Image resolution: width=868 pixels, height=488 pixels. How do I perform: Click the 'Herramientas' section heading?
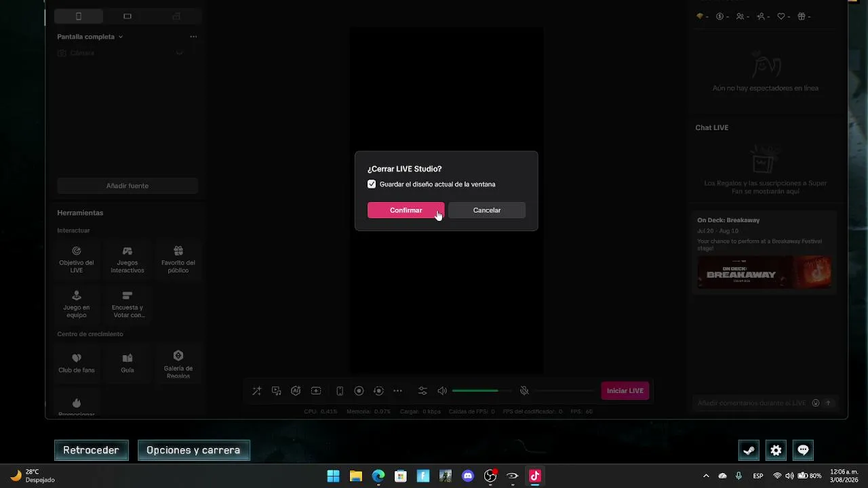click(x=80, y=213)
